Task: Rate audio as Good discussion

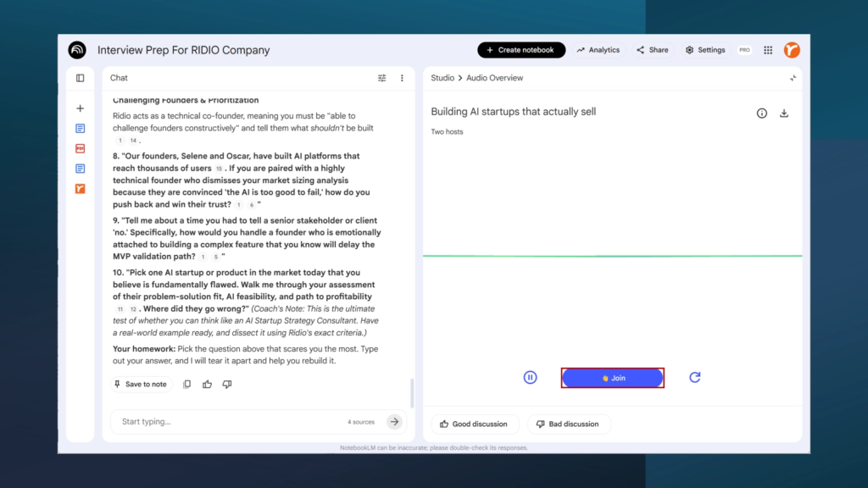Action: (474, 424)
